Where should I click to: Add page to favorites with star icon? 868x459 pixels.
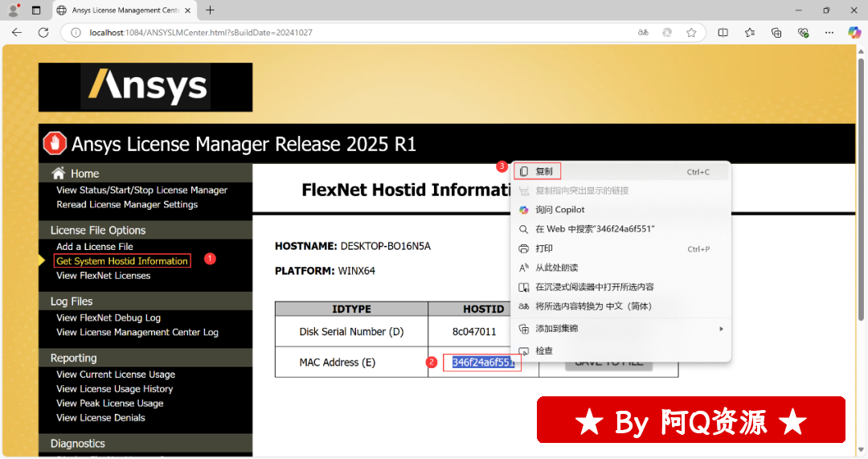pyautogui.click(x=691, y=33)
